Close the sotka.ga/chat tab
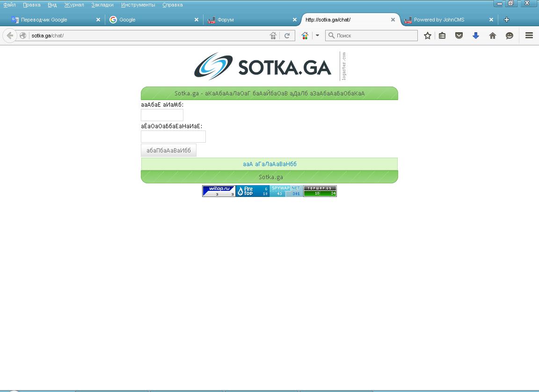539x392 pixels. tap(393, 20)
